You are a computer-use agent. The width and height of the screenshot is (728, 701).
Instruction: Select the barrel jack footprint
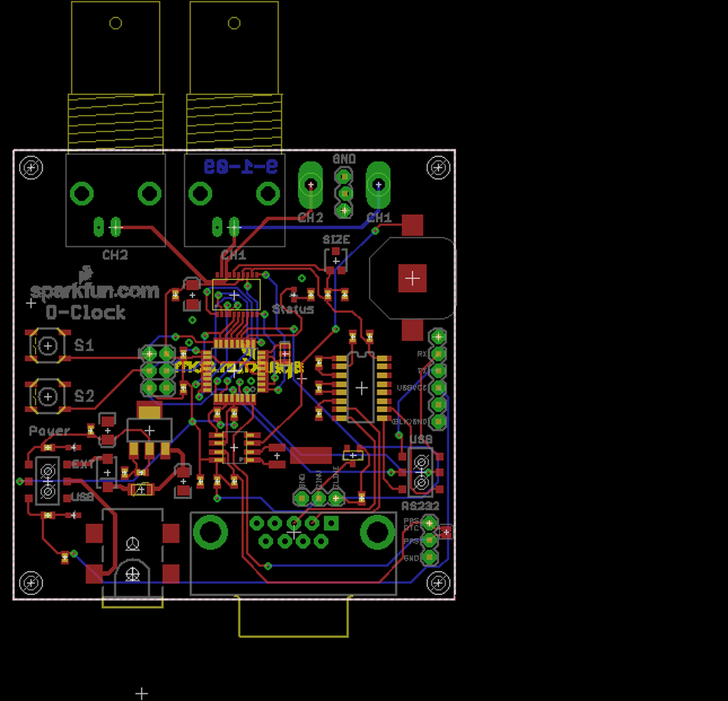(x=133, y=557)
